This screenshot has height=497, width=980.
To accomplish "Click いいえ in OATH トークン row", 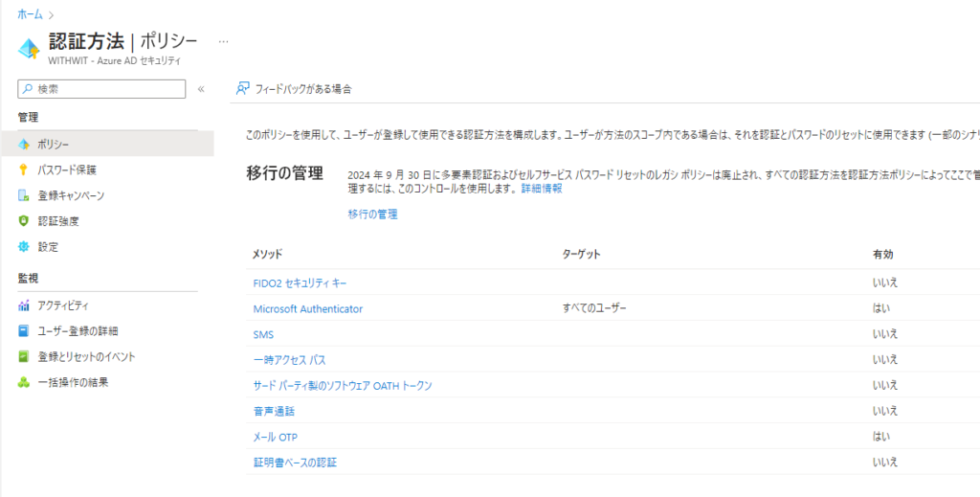I will coord(885,386).
